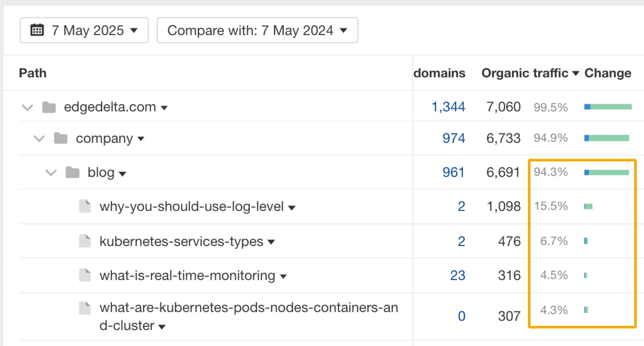The width and height of the screenshot is (644, 346).
Task: Open the 7 May 2025 date dropdown
Action: coord(84,30)
